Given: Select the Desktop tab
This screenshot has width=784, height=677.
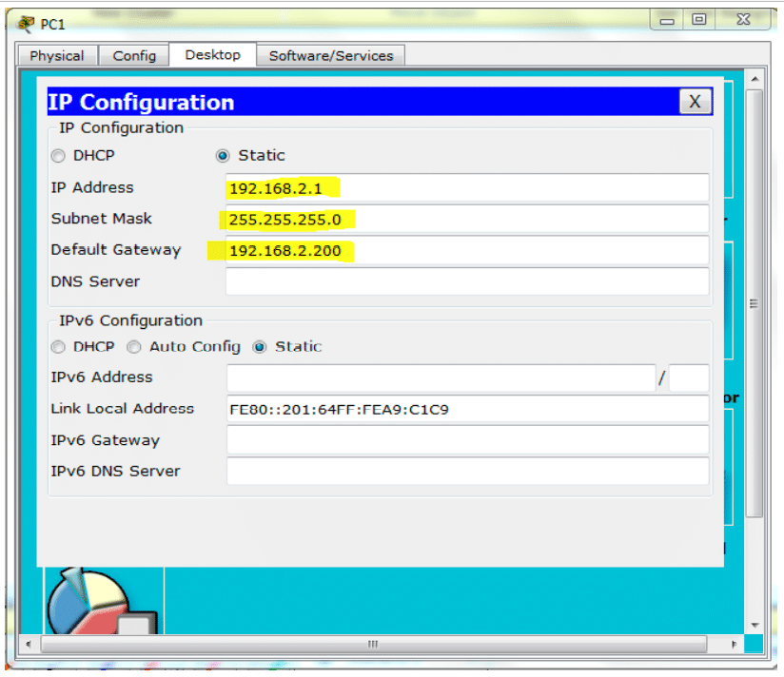Looking at the screenshot, I should coord(212,54).
